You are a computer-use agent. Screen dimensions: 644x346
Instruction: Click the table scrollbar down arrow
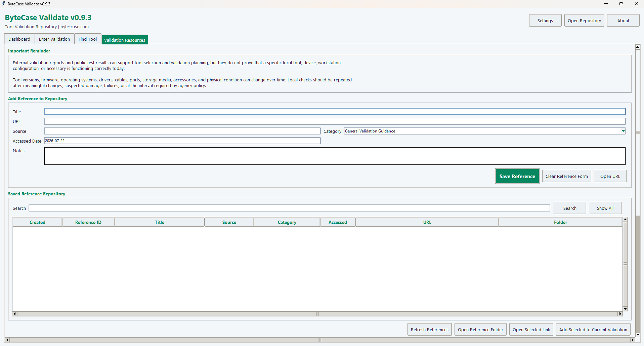(x=625, y=309)
